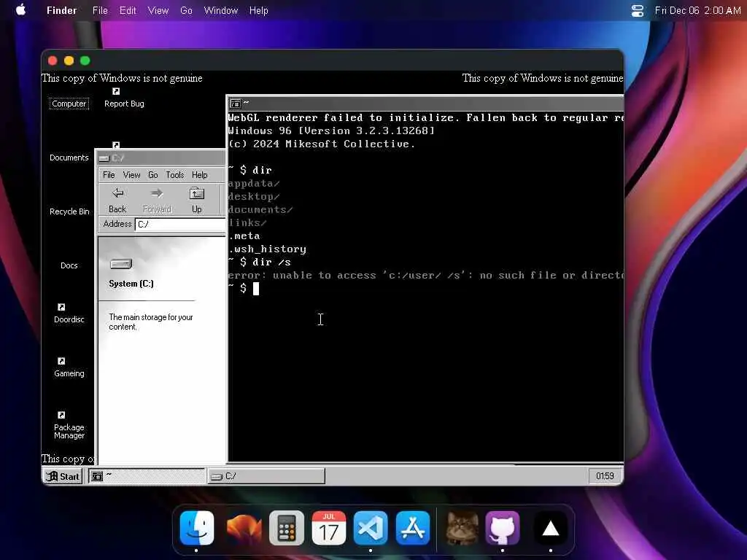Open the View menu in the explorer window

click(131, 175)
